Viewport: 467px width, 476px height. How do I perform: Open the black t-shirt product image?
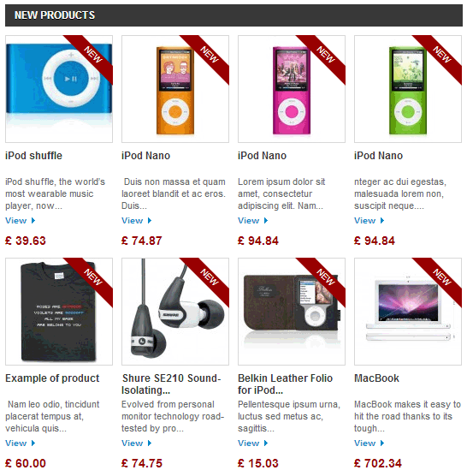click(59, 312)
